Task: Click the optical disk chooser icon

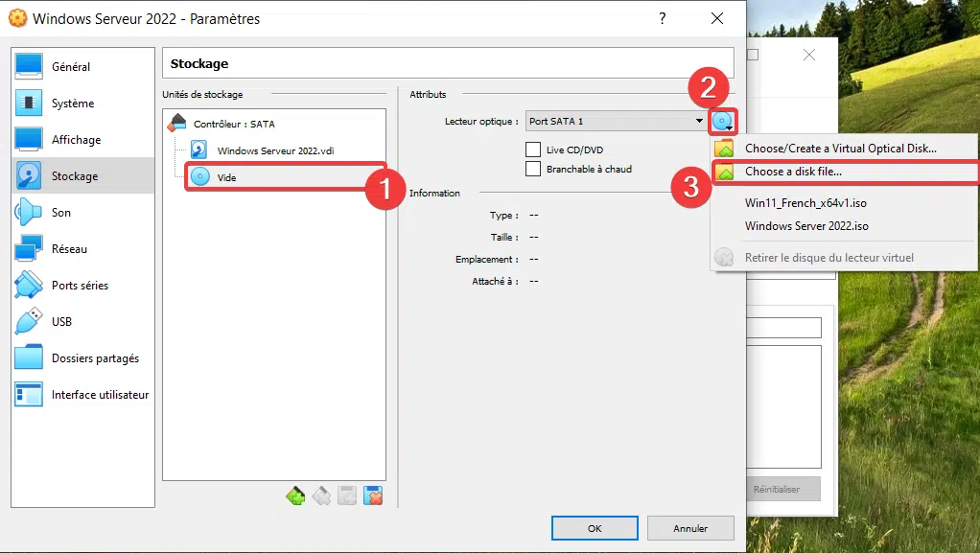Action: point(722,121)
